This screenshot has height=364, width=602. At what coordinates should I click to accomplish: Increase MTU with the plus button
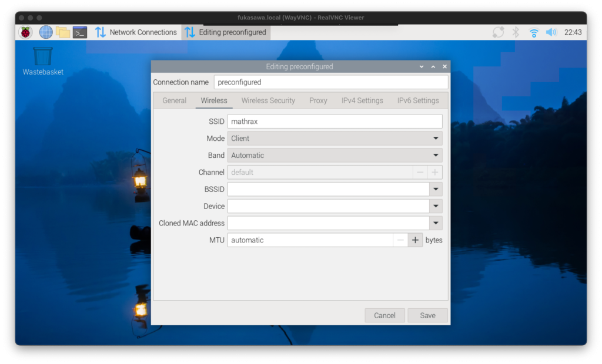click(x=415, y=240)
